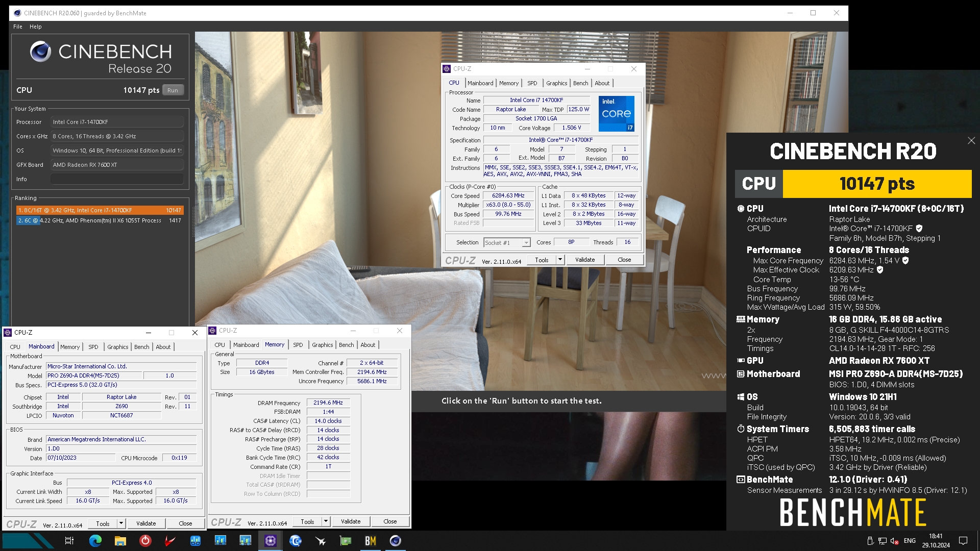Open Task View from the taskbar
The width and height of the screenshot is (980, 551).
click(69, 541)
